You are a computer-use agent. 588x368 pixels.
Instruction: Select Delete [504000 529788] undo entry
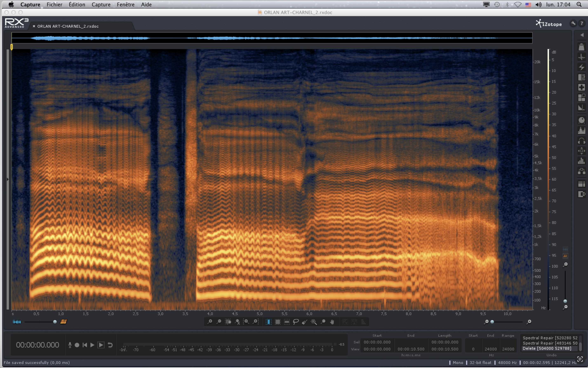pos(547,348)
